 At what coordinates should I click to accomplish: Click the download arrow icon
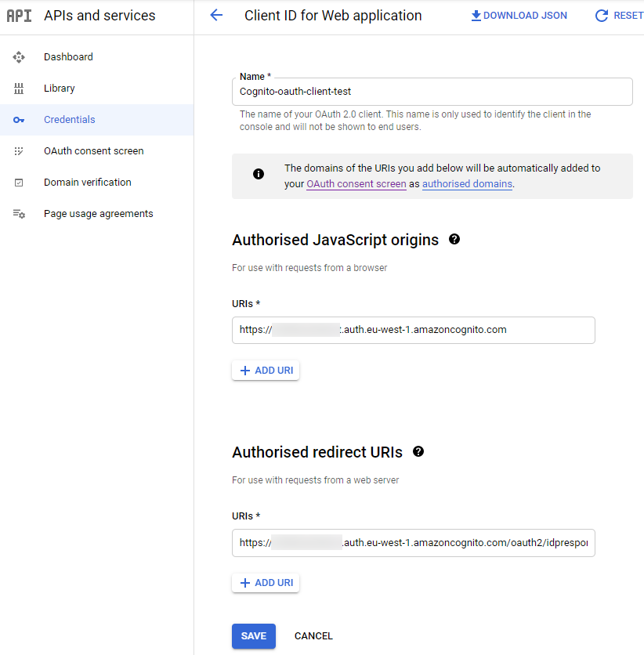click(x=476, y=16)
